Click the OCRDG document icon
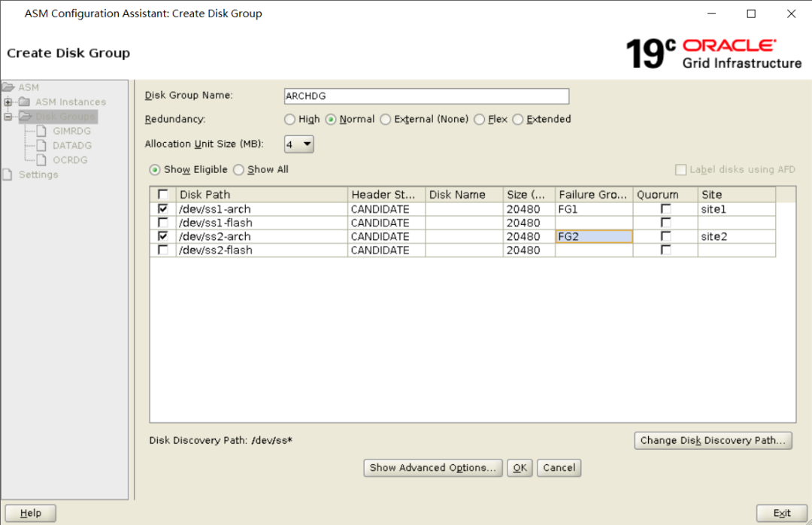This screenshot has width=812, height=525. (42, 159)
